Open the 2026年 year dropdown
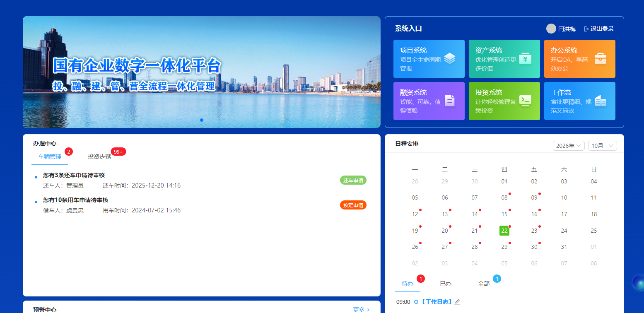The height and width of the screenshot is (313, 644). tap(569, 146)
